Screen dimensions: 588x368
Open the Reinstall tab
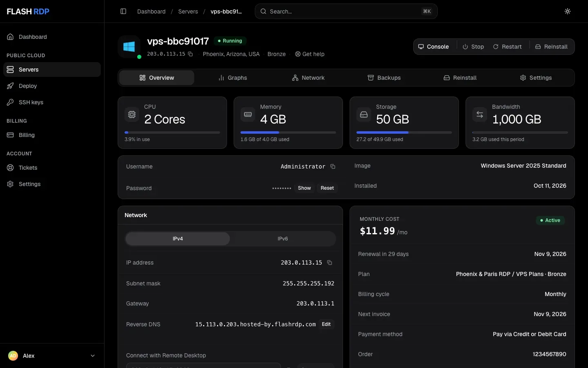[x=460, y=78]
